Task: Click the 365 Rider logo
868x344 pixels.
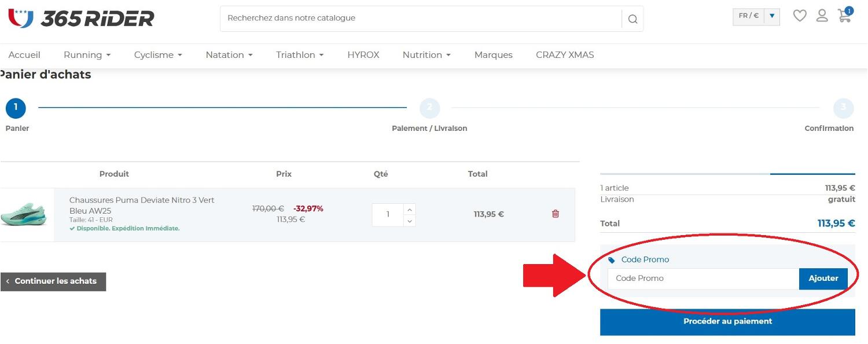Action: point(81,17)
